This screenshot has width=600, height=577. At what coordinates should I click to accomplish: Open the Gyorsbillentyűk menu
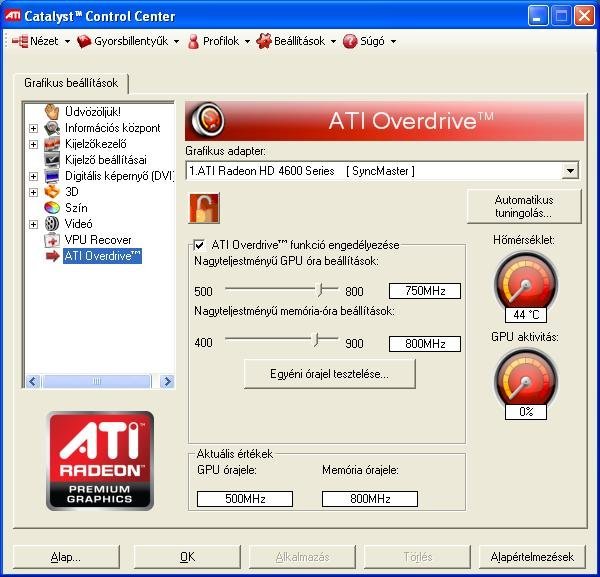point(131,41)
